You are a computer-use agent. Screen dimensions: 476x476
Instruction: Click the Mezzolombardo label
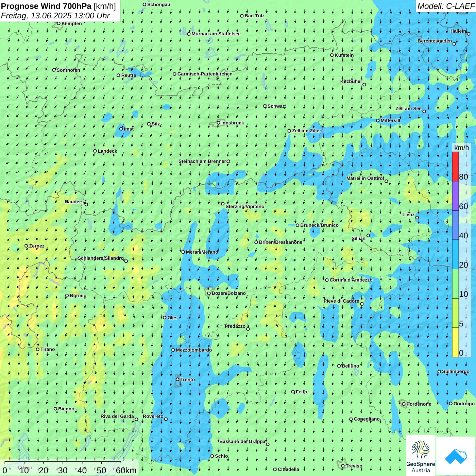point(194,350)
